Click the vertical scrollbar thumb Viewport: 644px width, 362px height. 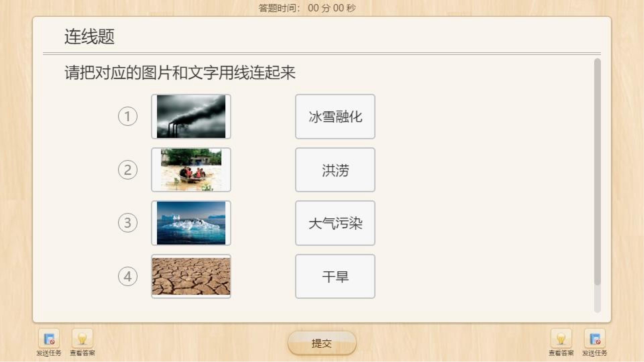597,172
